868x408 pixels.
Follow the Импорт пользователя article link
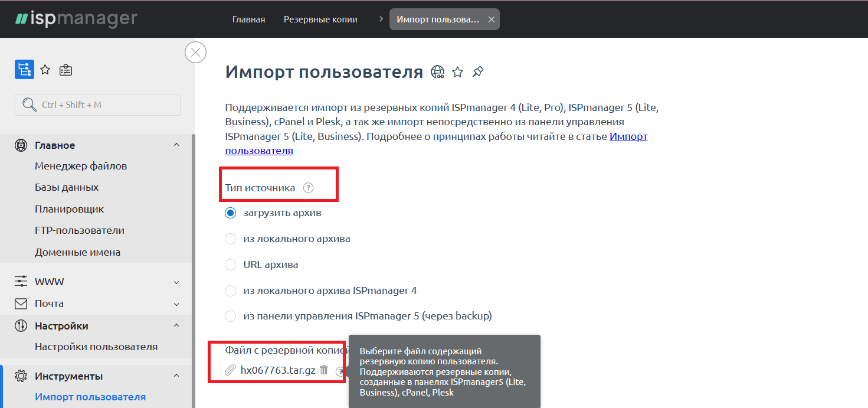coord(628,136)
